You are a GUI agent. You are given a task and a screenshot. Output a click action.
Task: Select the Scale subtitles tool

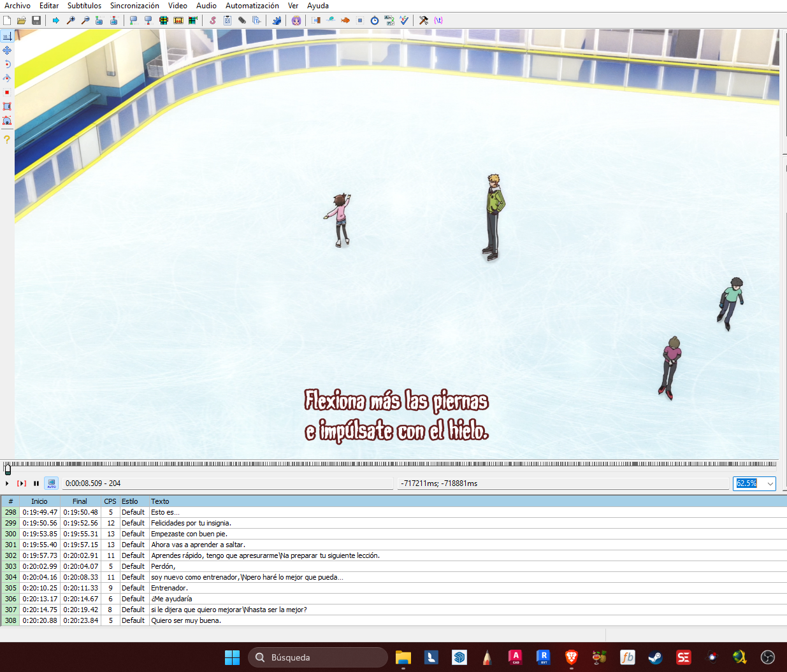7,92
